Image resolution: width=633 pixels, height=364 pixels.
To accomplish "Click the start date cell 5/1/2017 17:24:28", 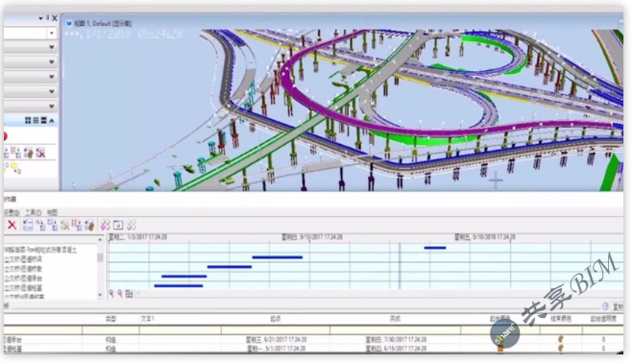I will pos(276,349).
